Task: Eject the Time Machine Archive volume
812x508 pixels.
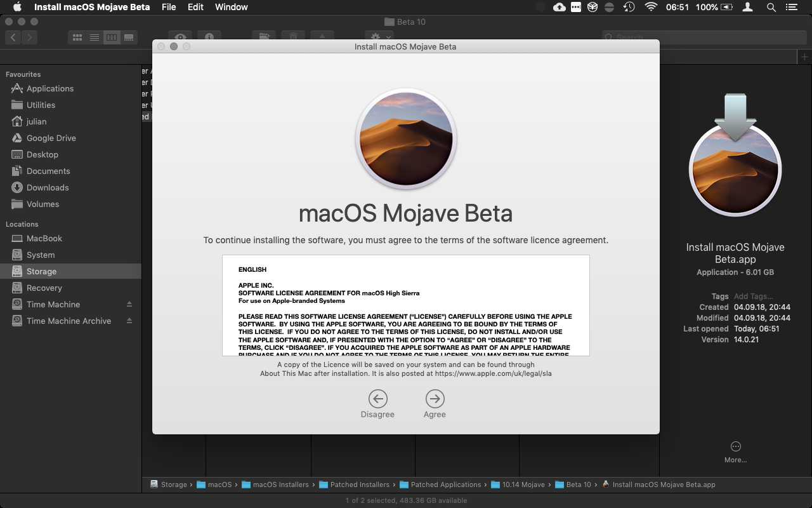Action: (129, 321)
